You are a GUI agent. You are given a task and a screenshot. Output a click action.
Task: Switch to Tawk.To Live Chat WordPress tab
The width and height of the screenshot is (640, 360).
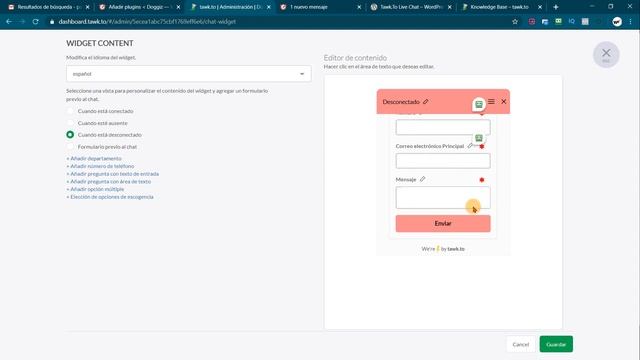point(410,7)
